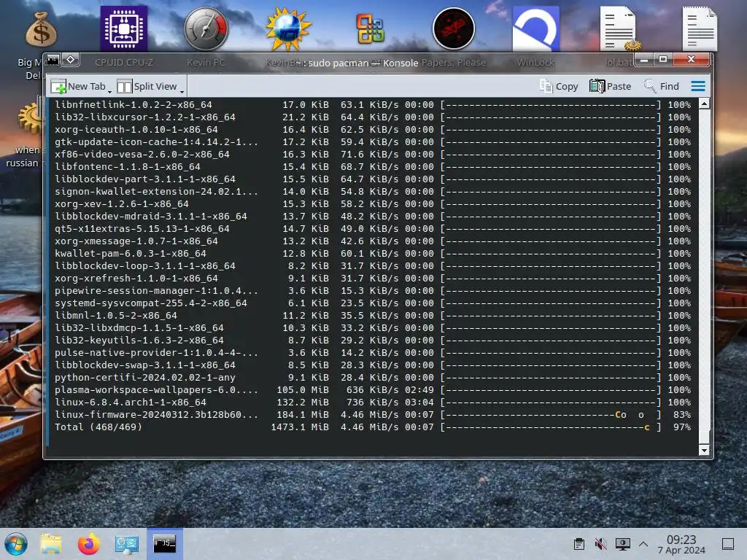Open clipboard tray icon
The width and height of the screenshot is (747, 560).
(x=579, y=544)
